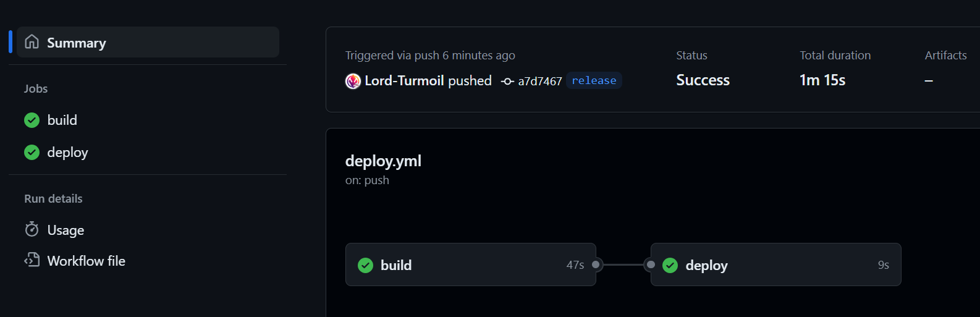Image resolution: width=980 pixels, height=317 pixels.
Task: Click the commit icon before a7d7467
Action: click(507, 82)
